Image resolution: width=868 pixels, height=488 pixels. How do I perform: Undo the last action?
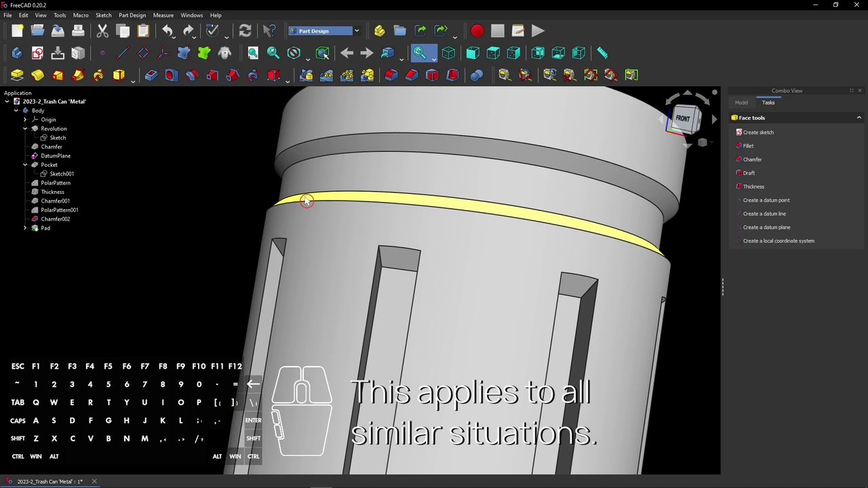click(x=167, y=30)
